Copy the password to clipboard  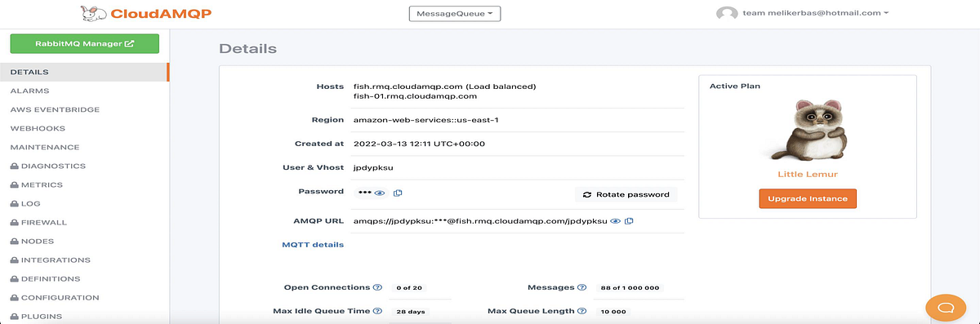398,193
